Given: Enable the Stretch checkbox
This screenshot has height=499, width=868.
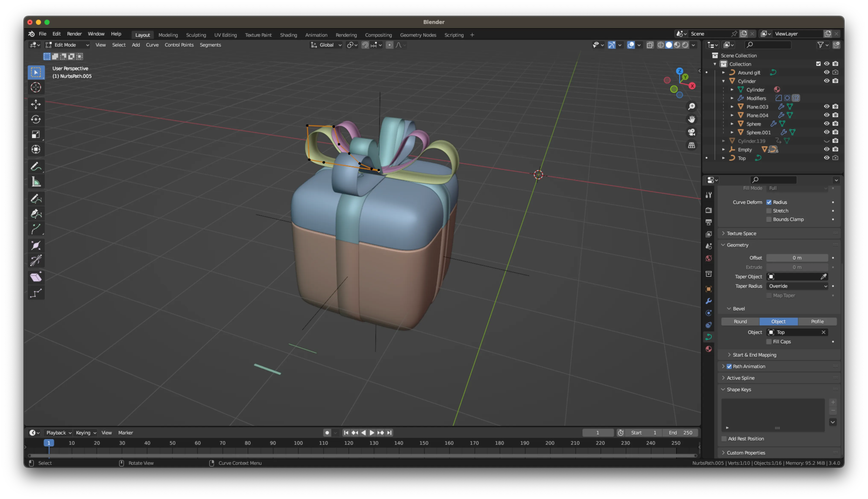Looking at the screenshot, I should click(x=769, y=211).
